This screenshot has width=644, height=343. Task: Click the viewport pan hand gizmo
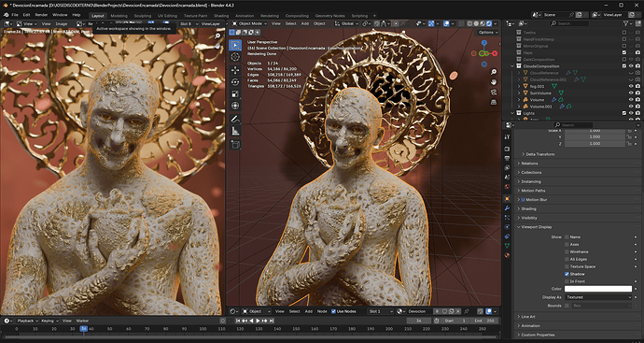[x=494, y=82]
